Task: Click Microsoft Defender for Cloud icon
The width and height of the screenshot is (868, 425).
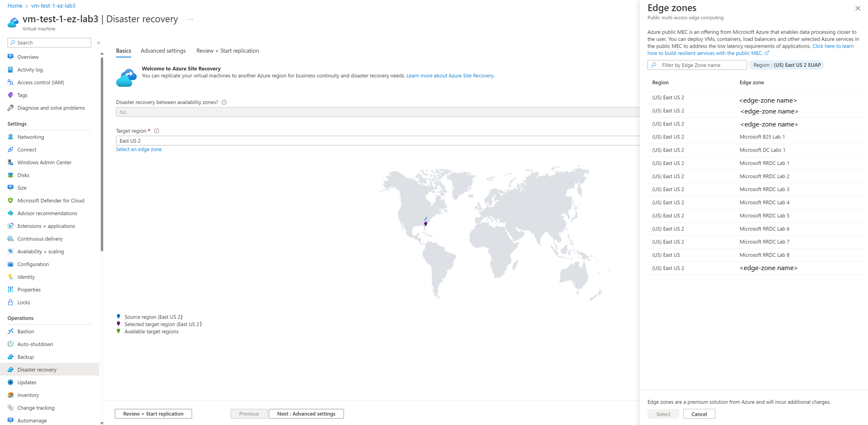Action: 10,201
